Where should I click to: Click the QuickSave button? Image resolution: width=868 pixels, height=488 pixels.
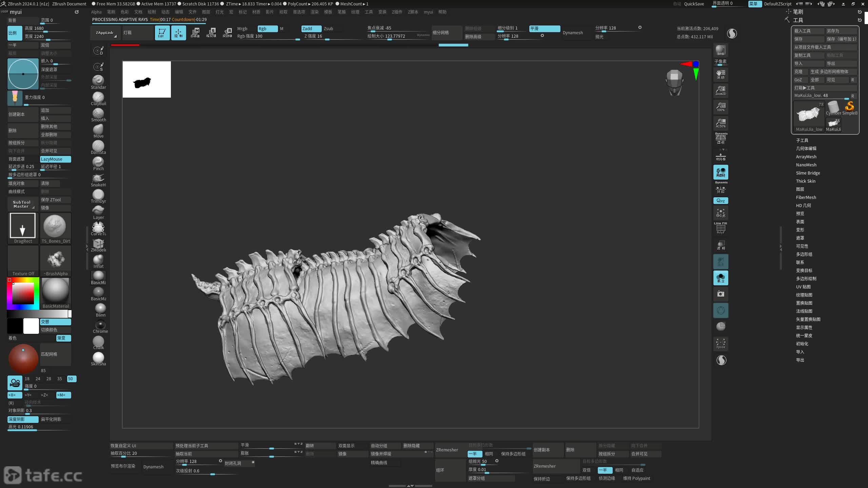coord(694,4)
